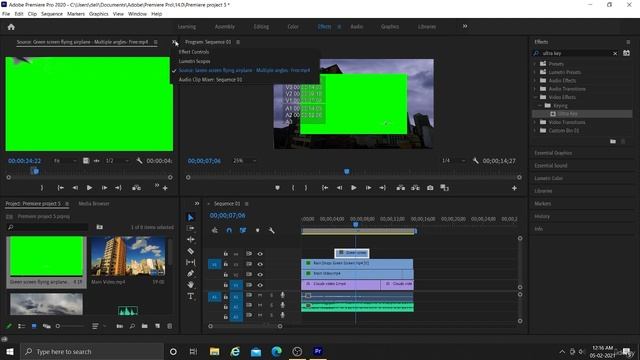Open the Essential Graphics panel

click(553, 153)
